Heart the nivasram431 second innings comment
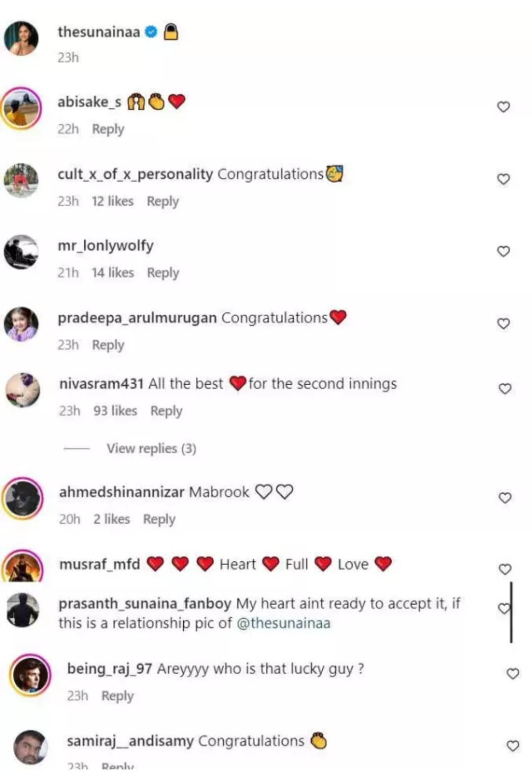Viewport: 532px width, 777px height. 505,389
